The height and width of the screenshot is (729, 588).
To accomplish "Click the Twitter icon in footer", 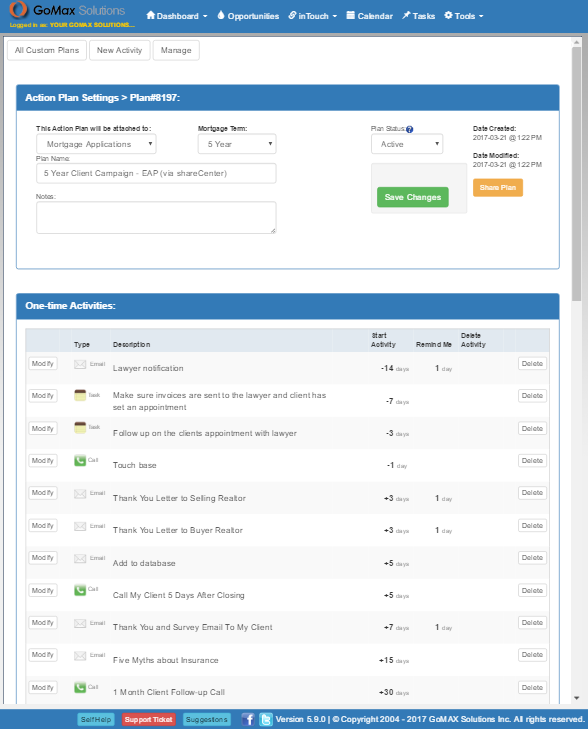I will [x=266, y=719].
